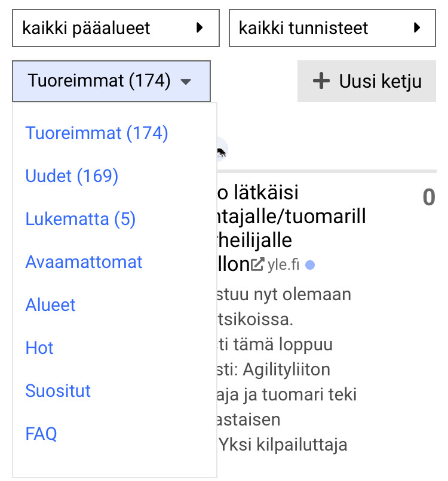Click the blue unread dot indicator
448x481 pixels.
(309, 264)
